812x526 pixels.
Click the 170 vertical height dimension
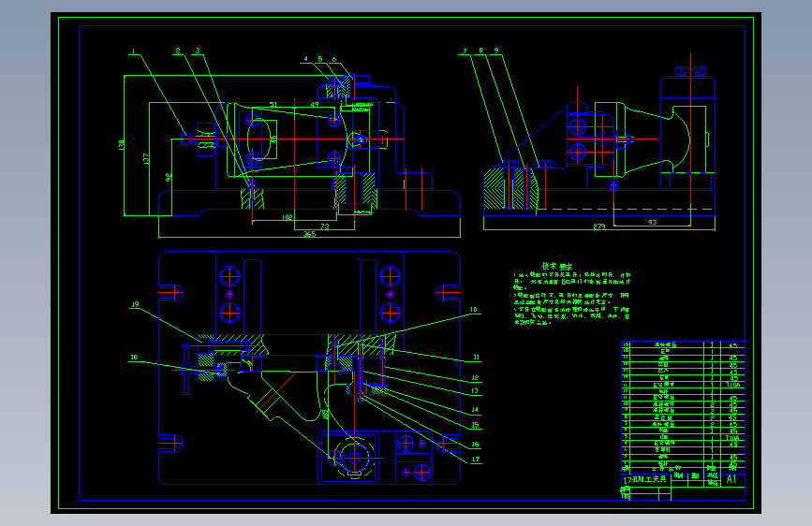click(121, 145)
